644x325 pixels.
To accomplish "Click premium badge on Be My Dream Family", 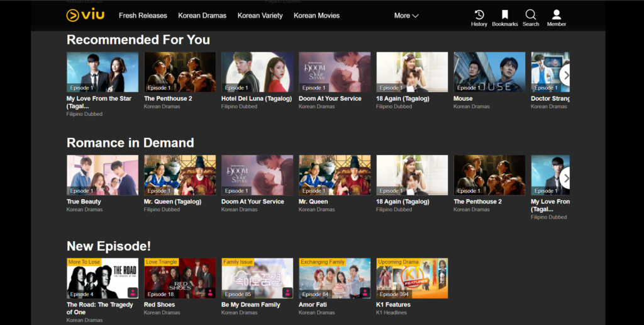I will (x=287, y=292).
